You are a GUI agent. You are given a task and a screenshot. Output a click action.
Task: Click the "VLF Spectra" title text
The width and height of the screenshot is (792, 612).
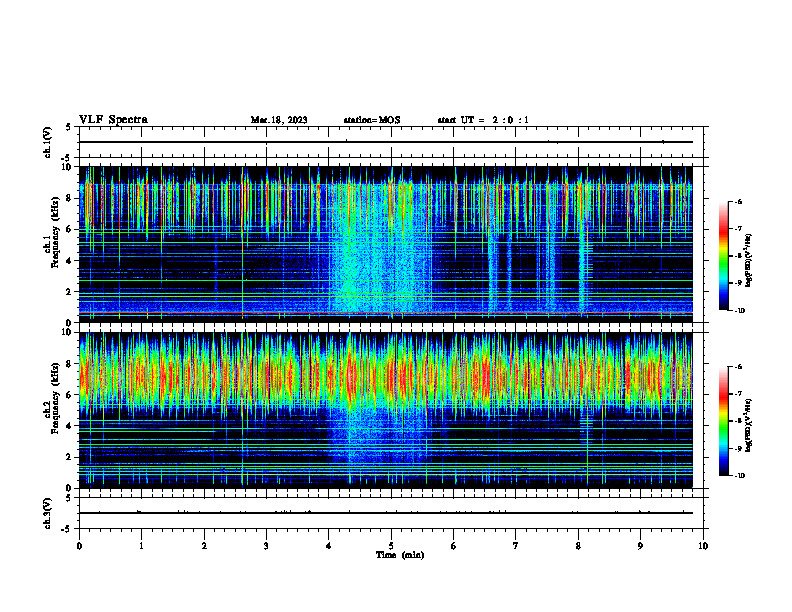[x=113, y=120]
